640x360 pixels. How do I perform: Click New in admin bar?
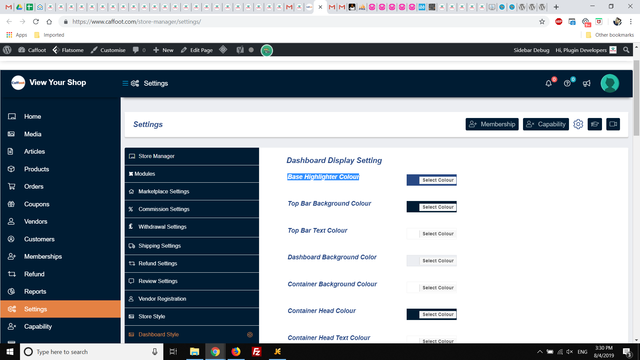point(163,50)
